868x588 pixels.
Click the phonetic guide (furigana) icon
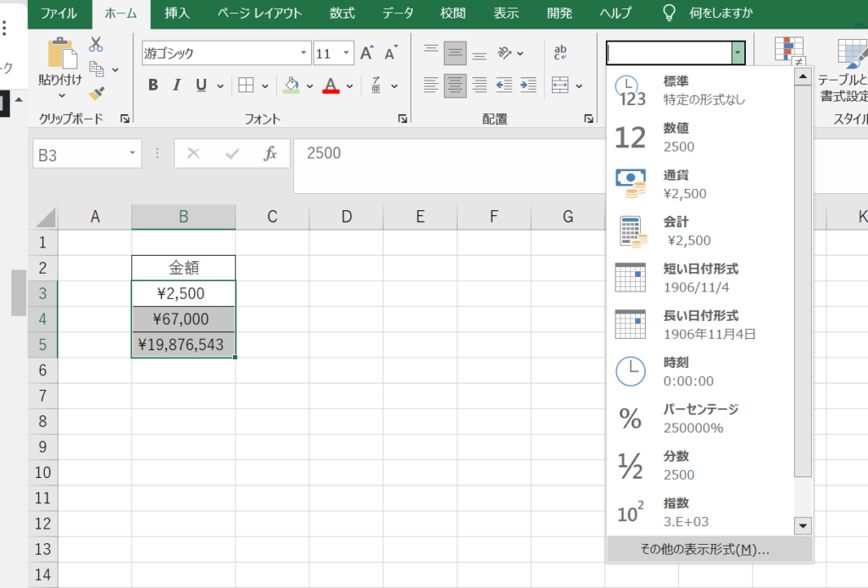pyautogui.click(x=376, y=86)
